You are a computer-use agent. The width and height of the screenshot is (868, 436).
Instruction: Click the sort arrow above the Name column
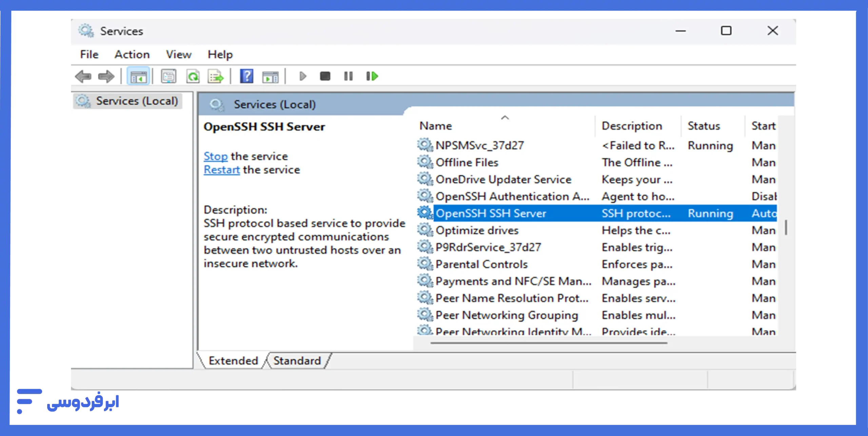[505, 117]
